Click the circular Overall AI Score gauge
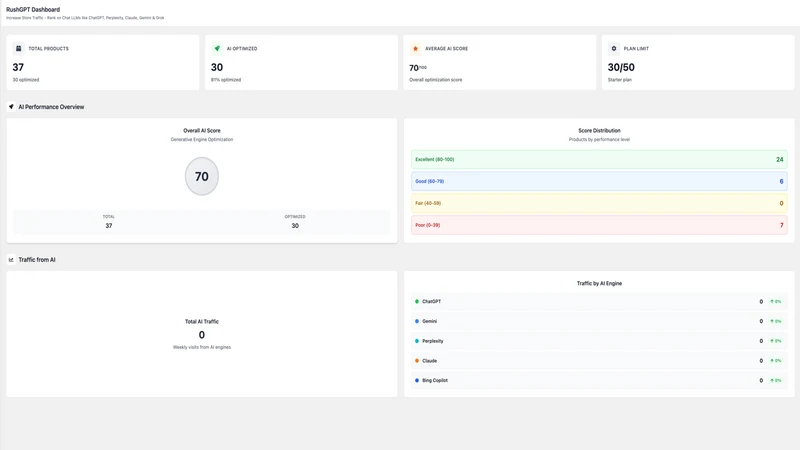This screenshot has height=450, width=800. coord(202,176)
